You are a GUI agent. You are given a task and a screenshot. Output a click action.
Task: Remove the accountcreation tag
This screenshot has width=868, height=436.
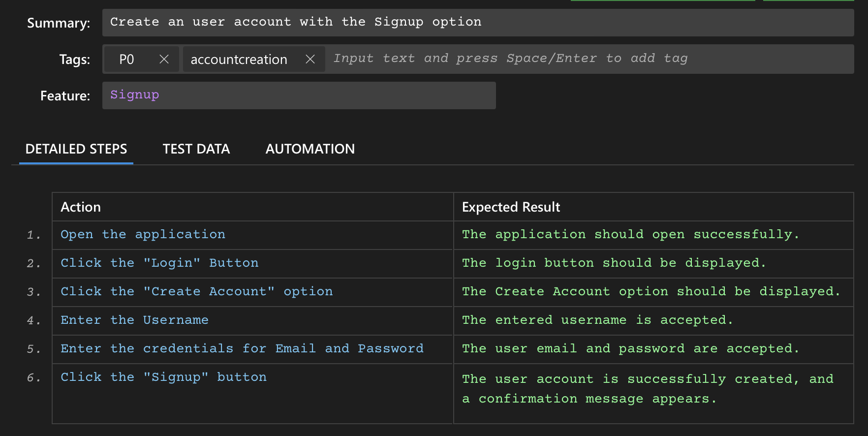coord(310,60)
